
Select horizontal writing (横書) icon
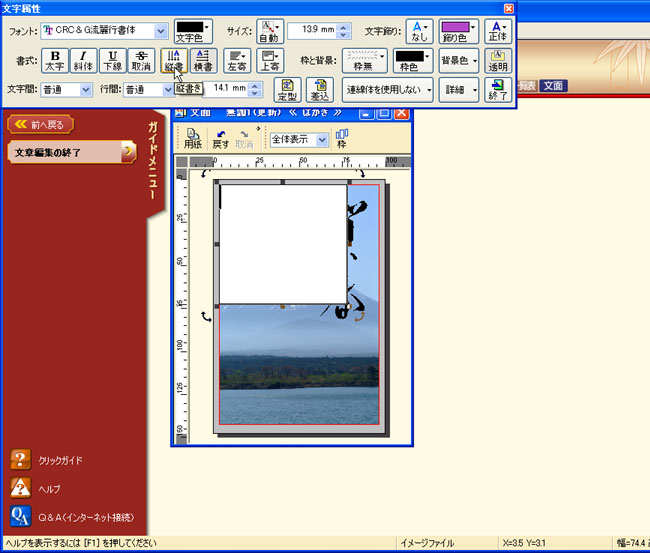pyautogui.click(x=203, y=59)
